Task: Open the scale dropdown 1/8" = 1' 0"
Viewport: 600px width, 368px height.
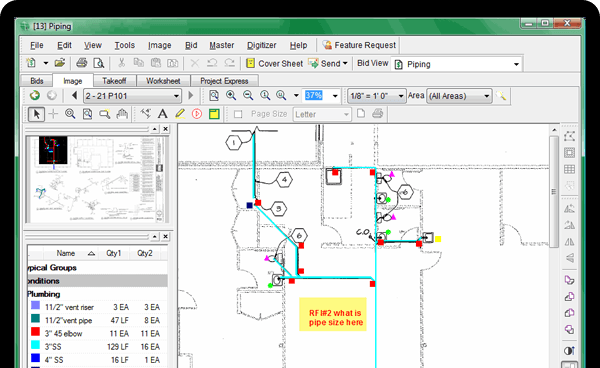Action: click(377, 96)
